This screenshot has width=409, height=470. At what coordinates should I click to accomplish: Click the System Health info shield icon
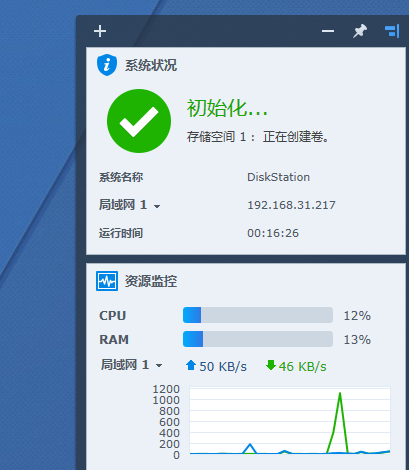click(107, 65)
